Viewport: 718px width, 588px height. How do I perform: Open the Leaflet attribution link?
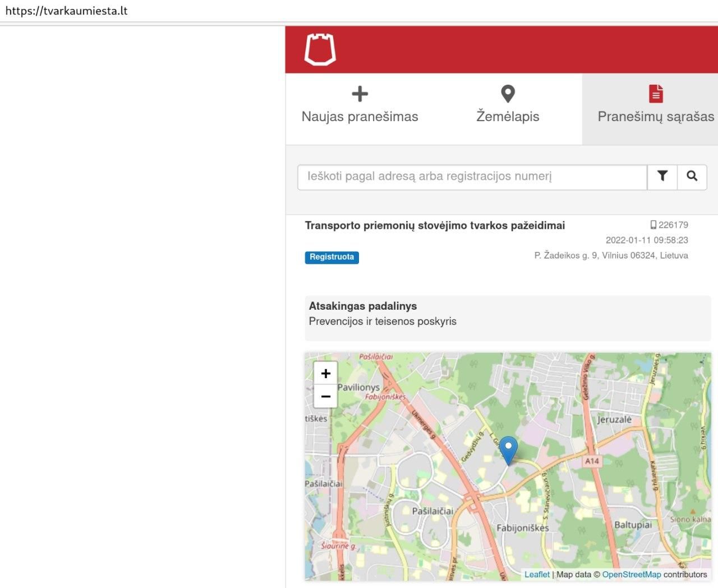(537, 575)
